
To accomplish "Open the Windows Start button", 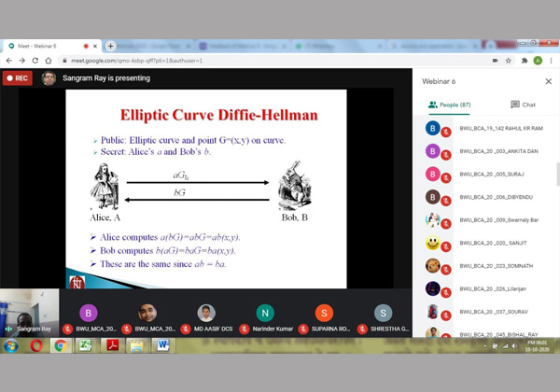I will 11,345.
